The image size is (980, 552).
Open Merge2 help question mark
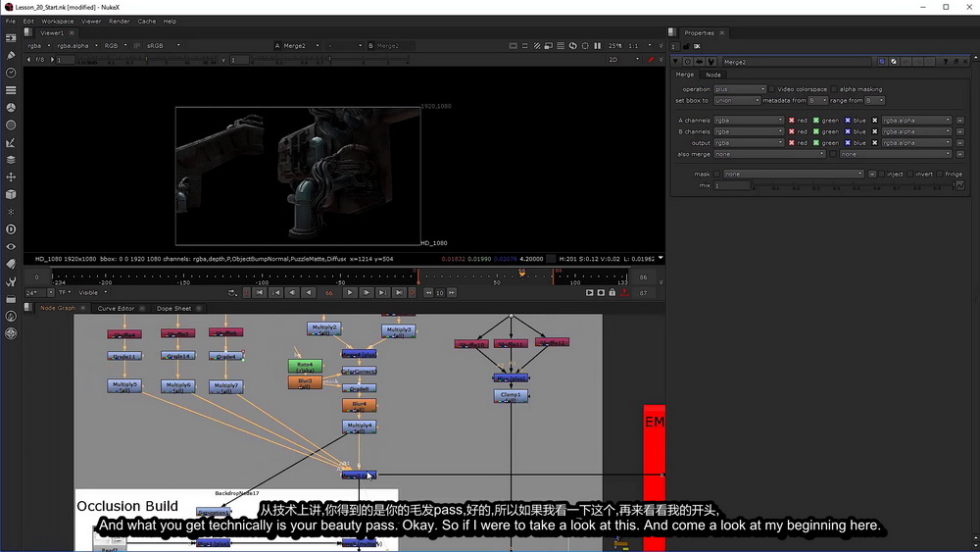pyautogui.click(x=946, y=62)
